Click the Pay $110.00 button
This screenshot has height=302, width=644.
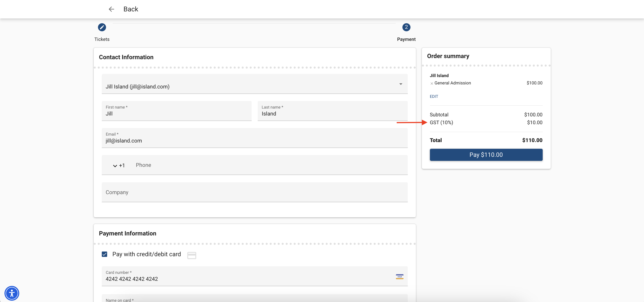tap(486, 155)
